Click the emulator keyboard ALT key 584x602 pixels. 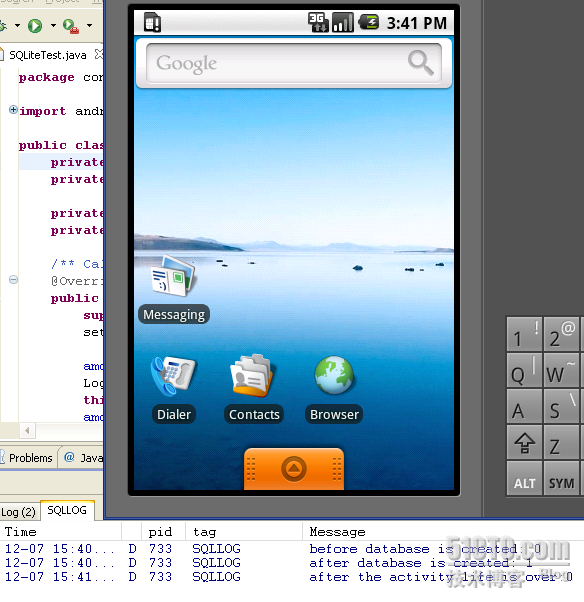tap(524, 478)
